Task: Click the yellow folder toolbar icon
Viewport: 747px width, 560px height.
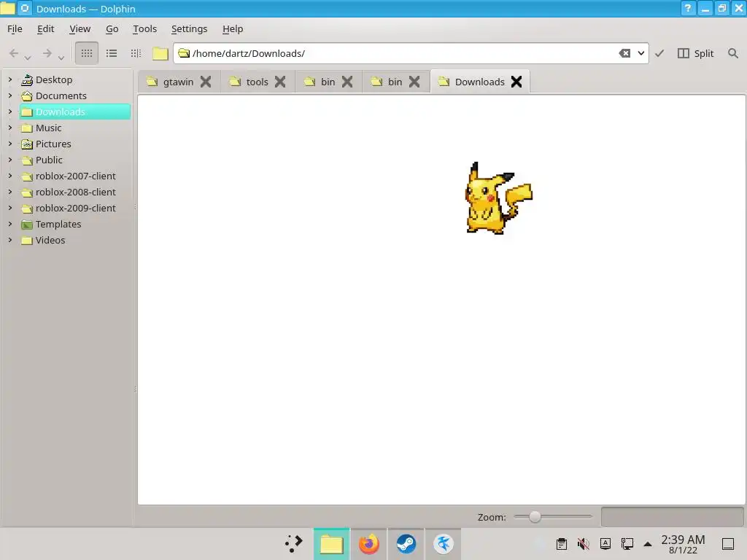Action: [x=160, y=53]
